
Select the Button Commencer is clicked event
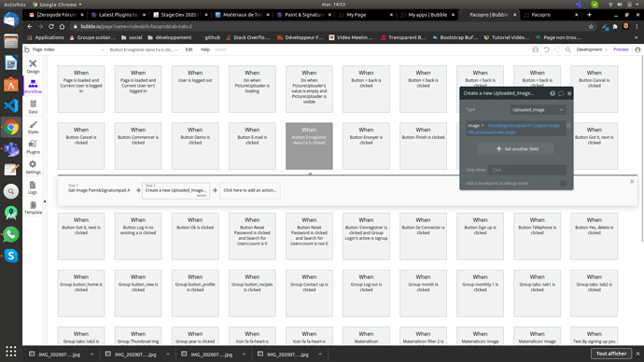tap(138, 146)
